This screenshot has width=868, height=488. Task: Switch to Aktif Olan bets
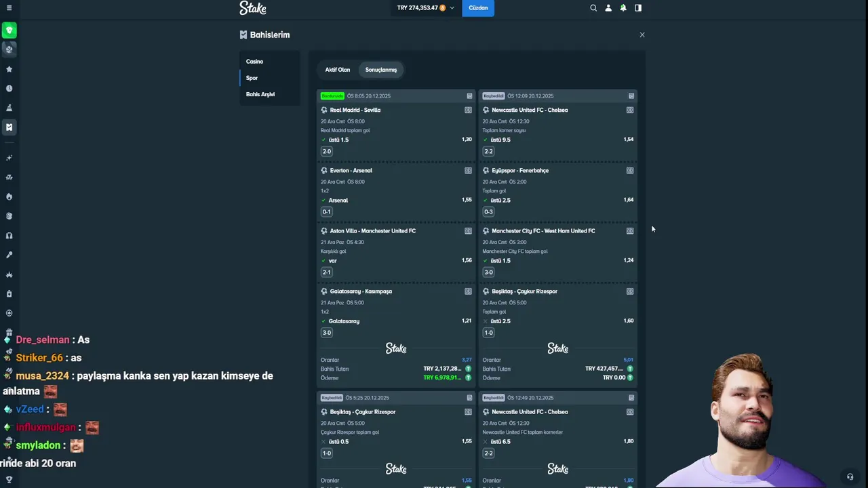pos(338,70)
